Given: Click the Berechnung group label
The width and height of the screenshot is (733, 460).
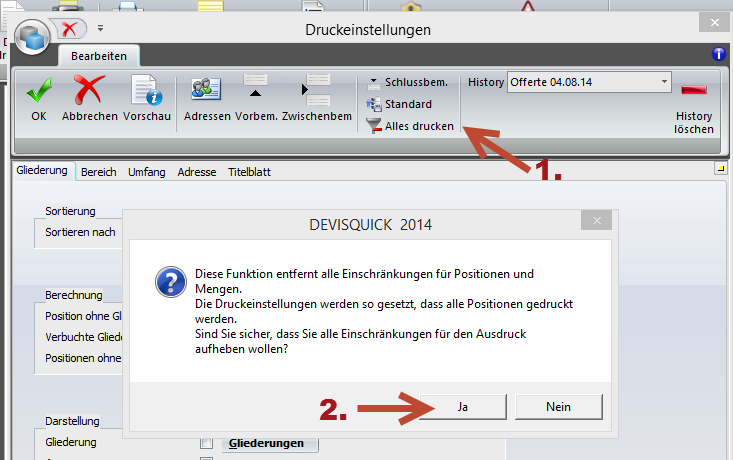Looking at the screenshot, I should (x=74, y=295).
